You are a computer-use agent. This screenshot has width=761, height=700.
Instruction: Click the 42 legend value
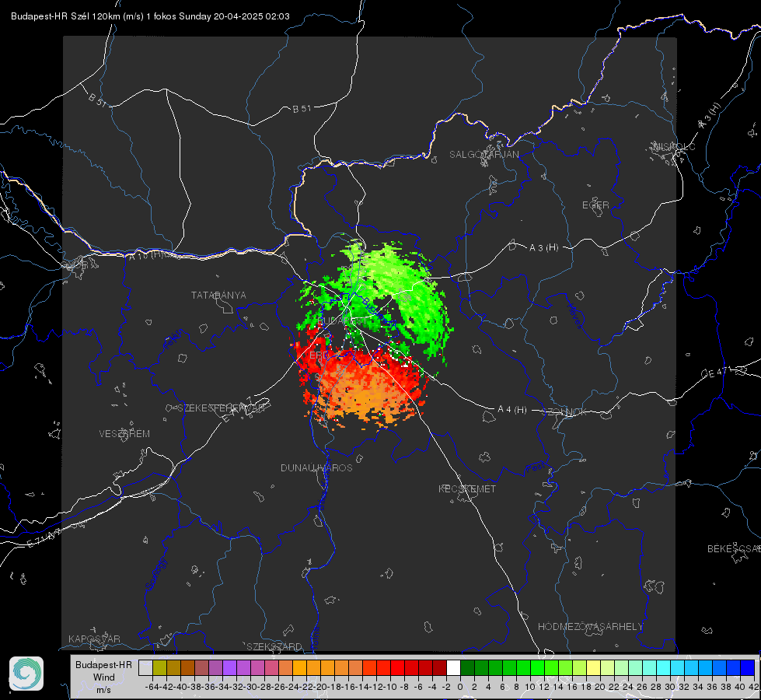tap(753, 687)
